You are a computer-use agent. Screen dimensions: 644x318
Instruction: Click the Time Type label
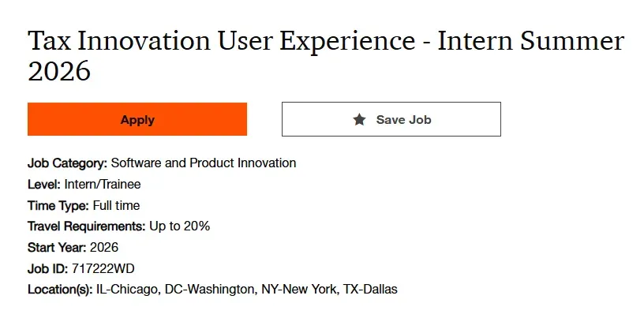56,206
